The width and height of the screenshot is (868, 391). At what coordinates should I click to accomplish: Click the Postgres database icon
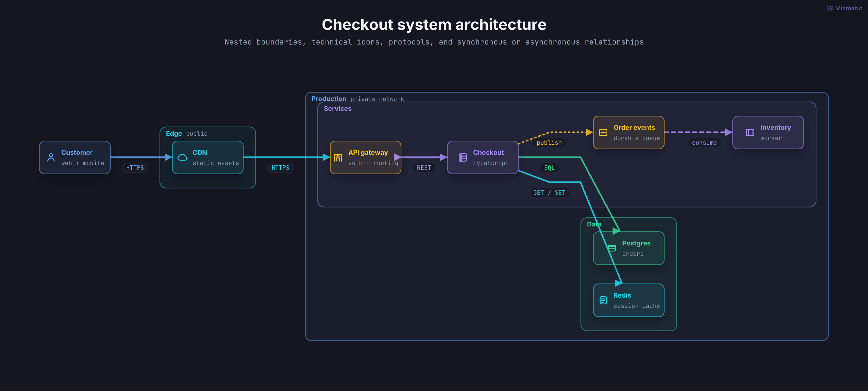click(x=612, y=248)
